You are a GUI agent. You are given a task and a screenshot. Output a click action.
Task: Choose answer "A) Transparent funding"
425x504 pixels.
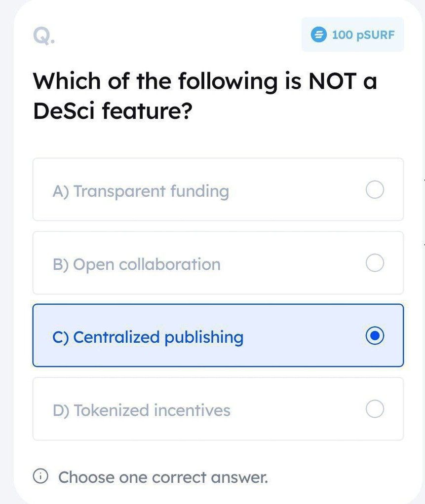[x=217, y=190]
